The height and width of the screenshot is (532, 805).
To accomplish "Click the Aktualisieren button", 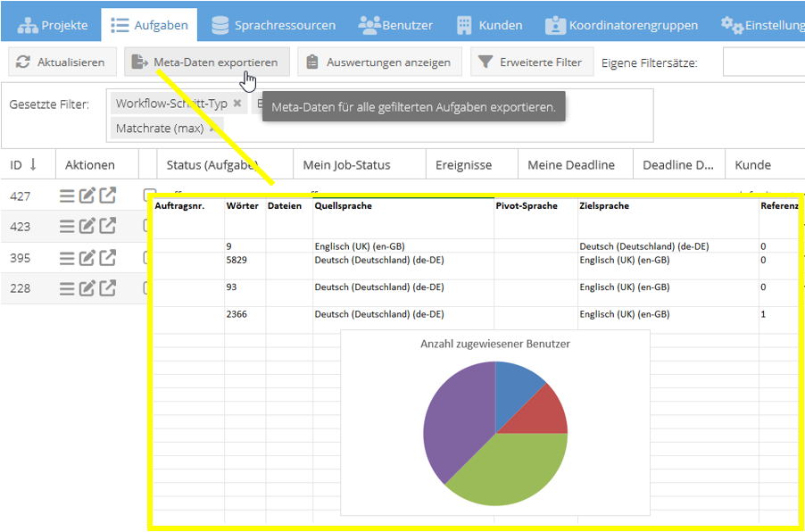I will 61,62.
